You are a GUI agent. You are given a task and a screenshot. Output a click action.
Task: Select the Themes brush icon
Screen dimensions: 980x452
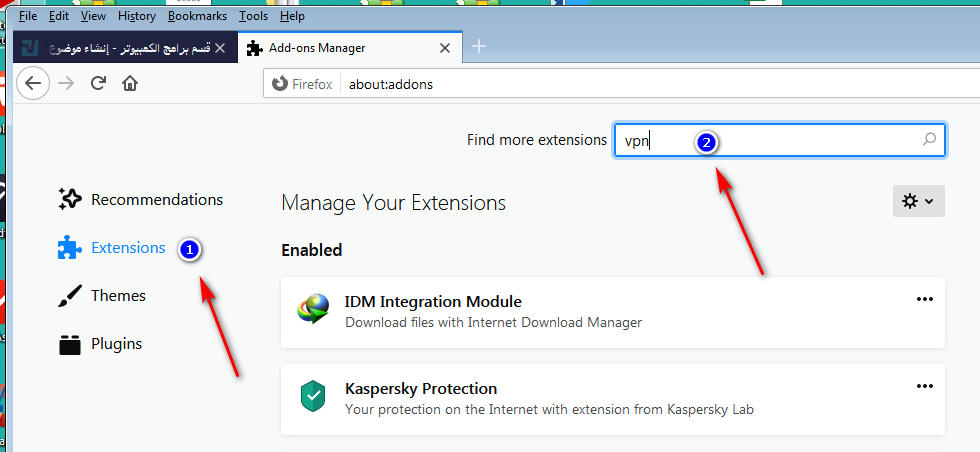coord(70,296)
